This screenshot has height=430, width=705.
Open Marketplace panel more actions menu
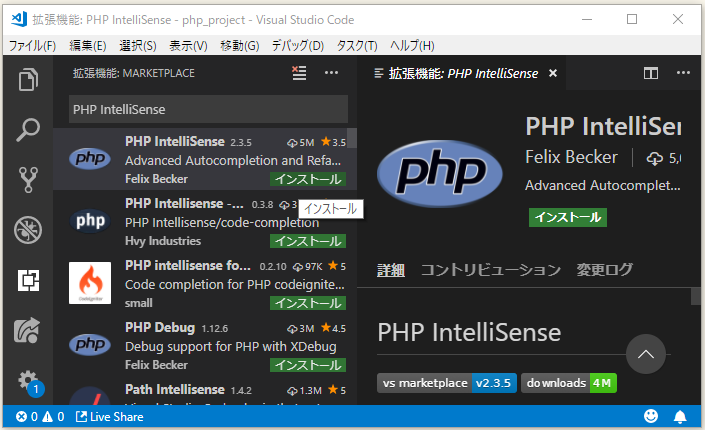[x=331, y=73]
